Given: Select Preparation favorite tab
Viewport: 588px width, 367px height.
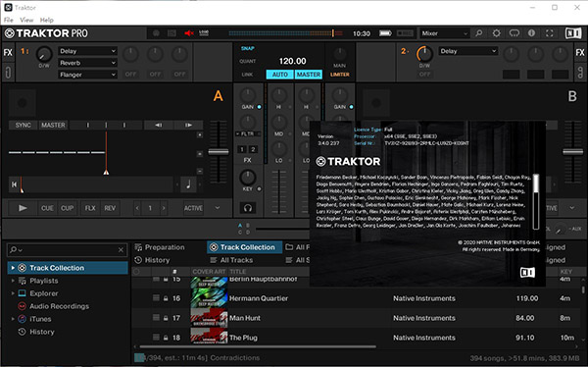Looking at the screenshot, I should pyautogui.click(x=160, y=247).
